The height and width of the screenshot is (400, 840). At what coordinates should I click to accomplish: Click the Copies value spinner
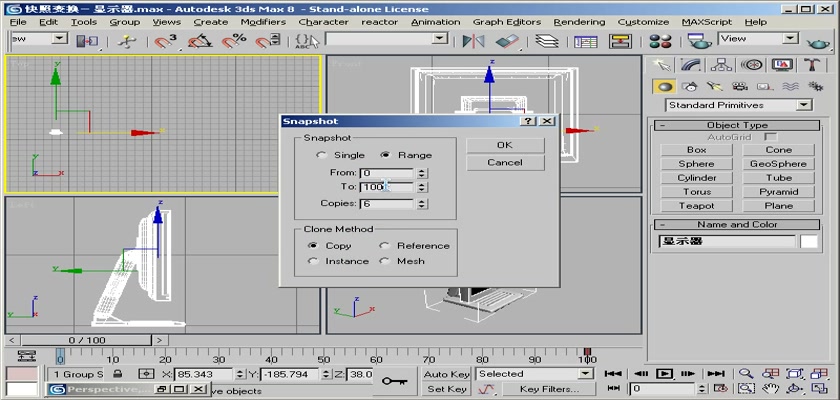coord(422,204)
